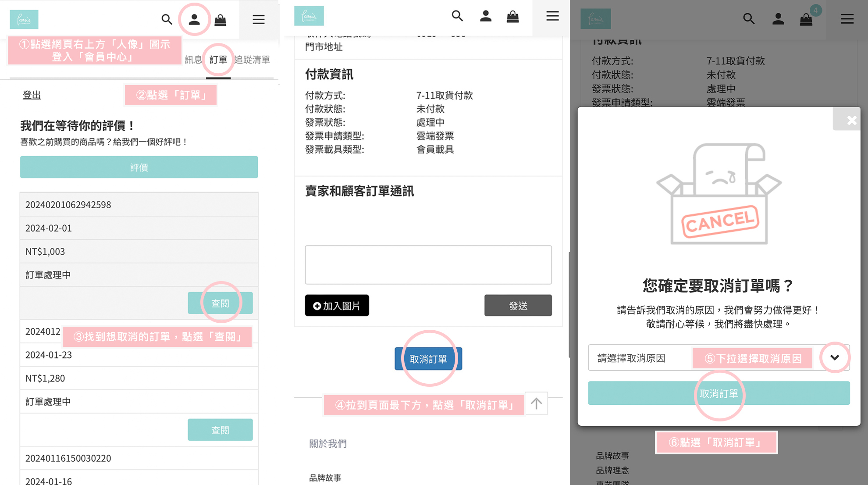Close the cancel order dialog
The height and width of the screenshot is (485, 868).
[851, 120]
